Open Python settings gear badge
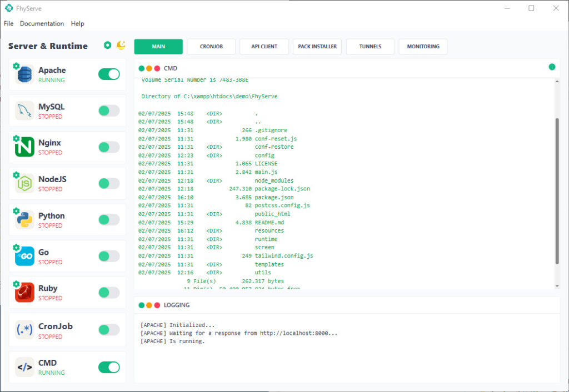This screenshot has height=392, width=569. point(16,210)
